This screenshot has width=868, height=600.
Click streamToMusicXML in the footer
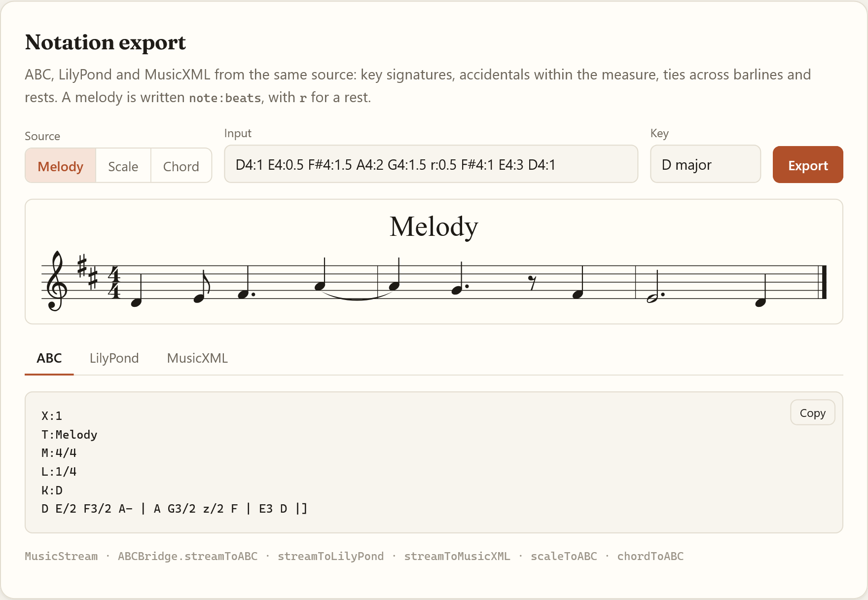coord(457,556)
